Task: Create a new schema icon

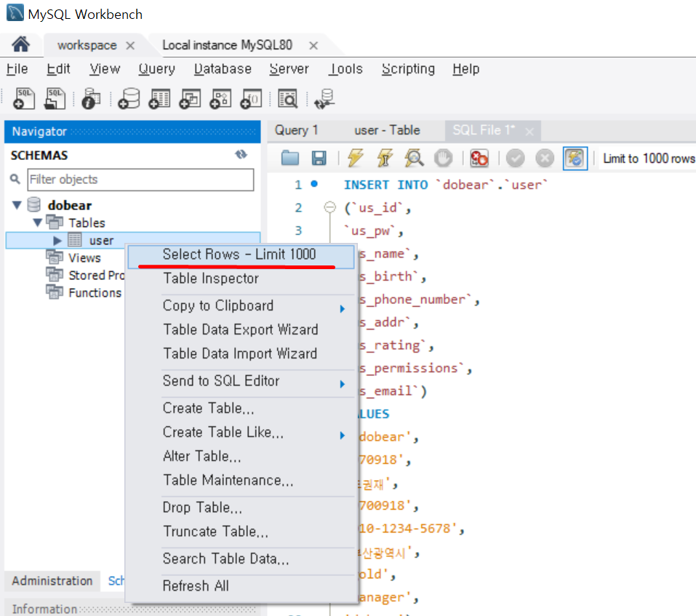Action: pyautogui.click(x=129, y=98)
